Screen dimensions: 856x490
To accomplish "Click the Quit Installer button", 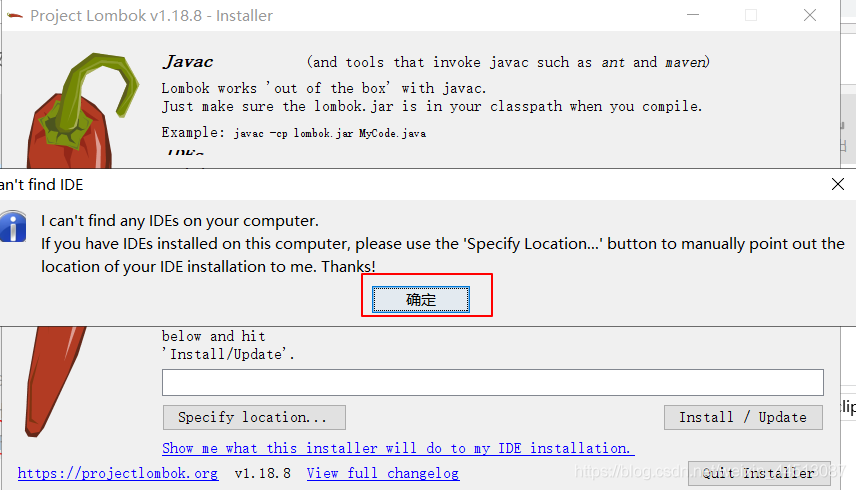I will (x=759, y=473).
